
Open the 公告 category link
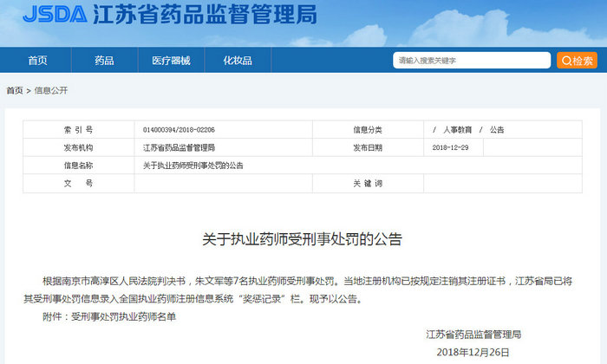496,129
